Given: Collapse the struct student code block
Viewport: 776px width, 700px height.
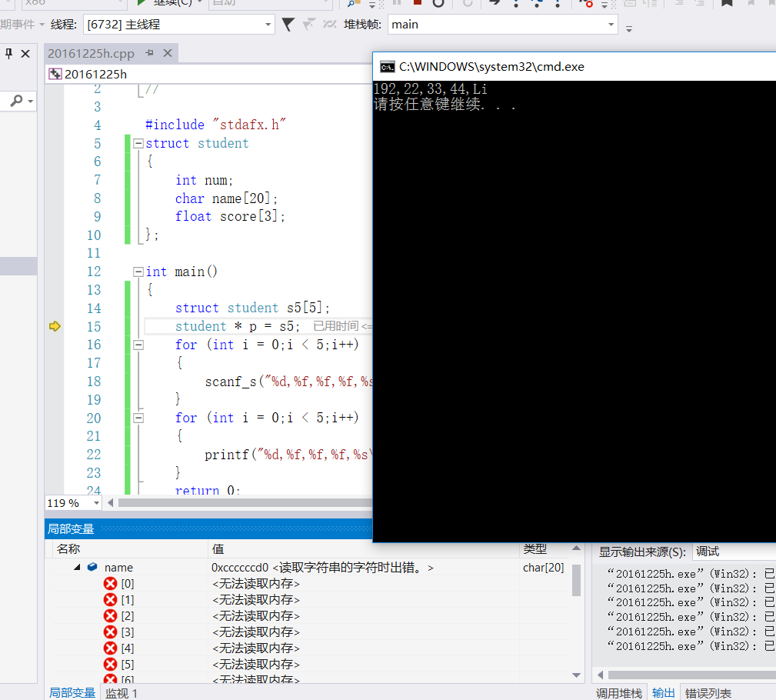Looking at the screenshot, I should tap(138, 144).
